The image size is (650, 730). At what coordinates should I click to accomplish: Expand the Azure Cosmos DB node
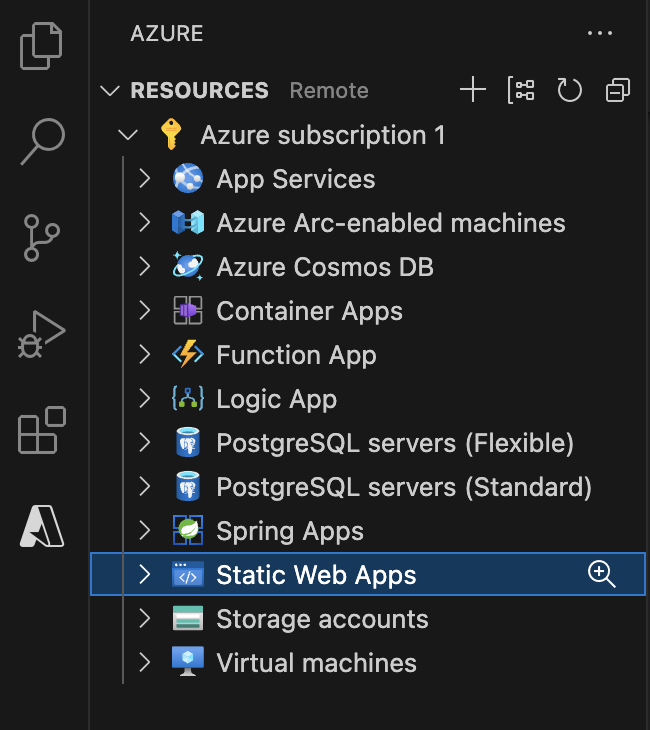(145, 266)
